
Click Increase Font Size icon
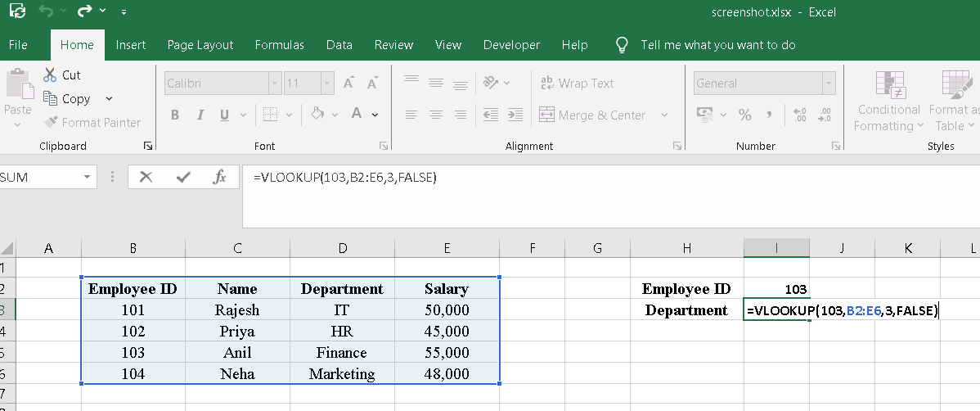click(348, 84)
